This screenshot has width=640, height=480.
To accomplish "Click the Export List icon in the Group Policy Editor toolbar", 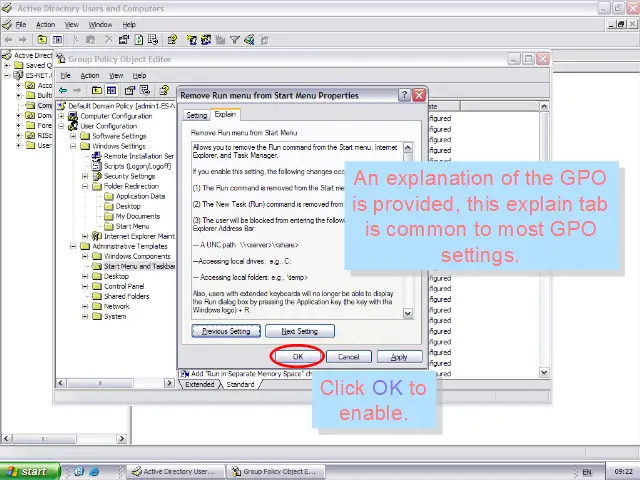I will pyautogui.click(x=145, y=90).
